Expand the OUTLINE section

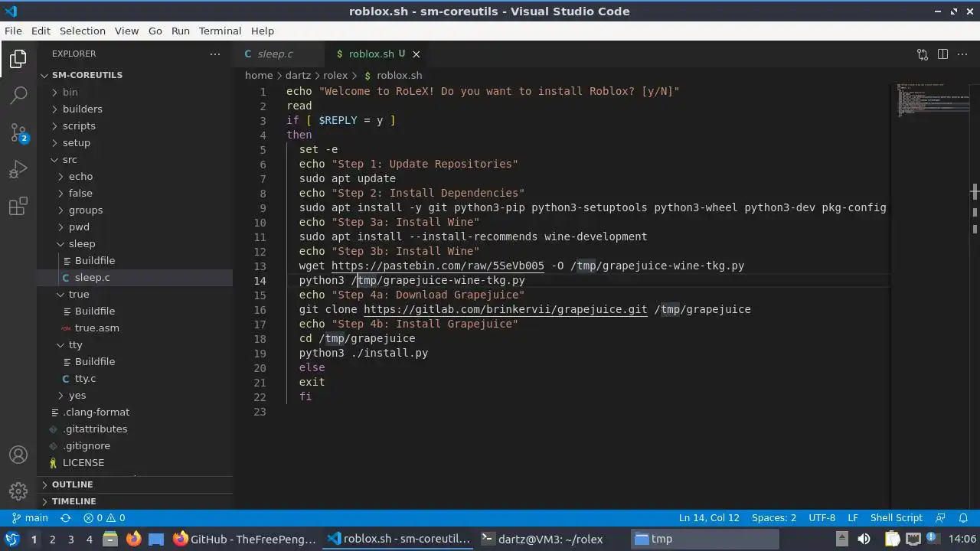(x=135, y=484)
